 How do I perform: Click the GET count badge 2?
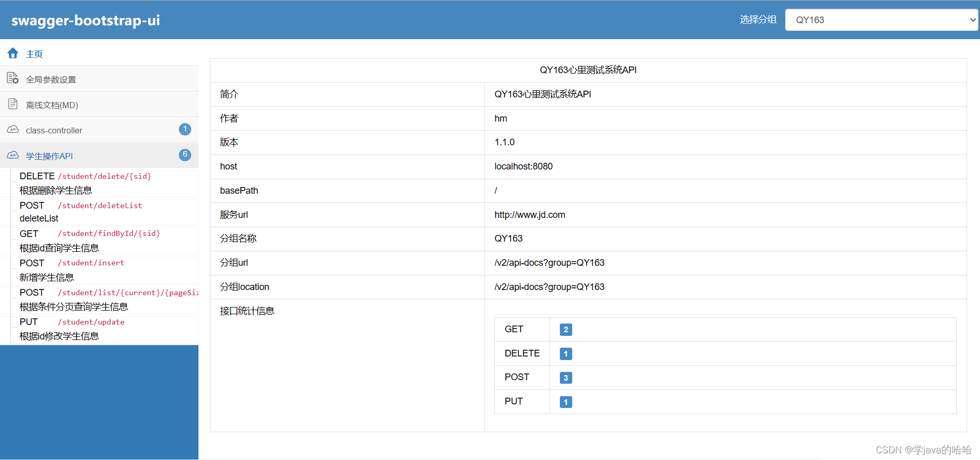(x=566, y=330)
